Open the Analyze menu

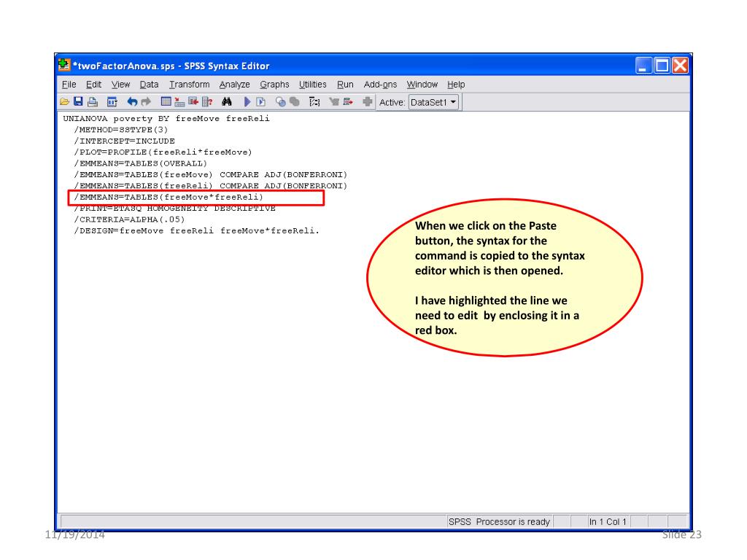click(234, 85)
